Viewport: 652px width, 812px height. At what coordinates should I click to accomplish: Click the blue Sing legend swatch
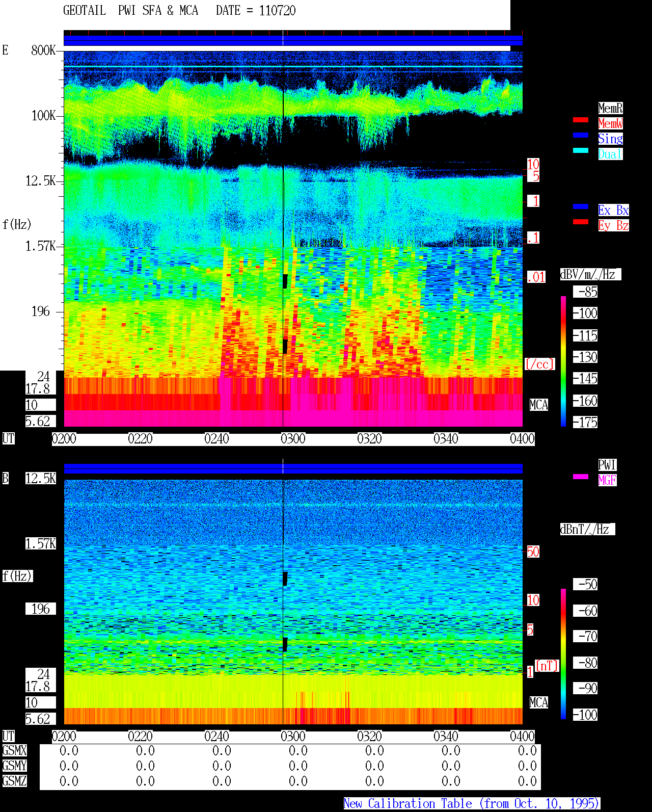tap(581, 135)
